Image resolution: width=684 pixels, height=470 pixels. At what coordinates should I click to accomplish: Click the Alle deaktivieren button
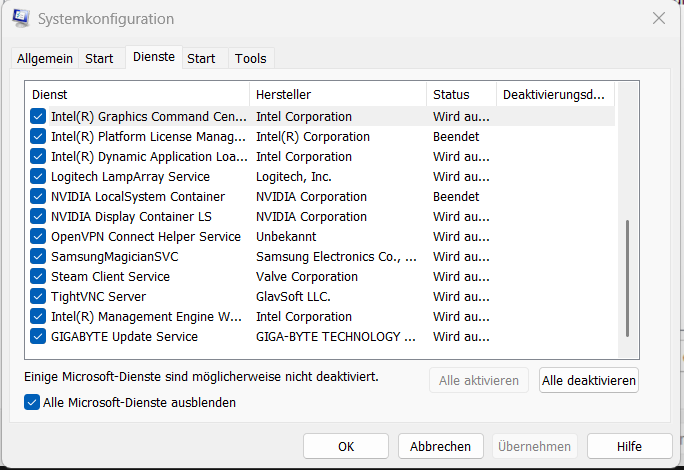(588, 380)
